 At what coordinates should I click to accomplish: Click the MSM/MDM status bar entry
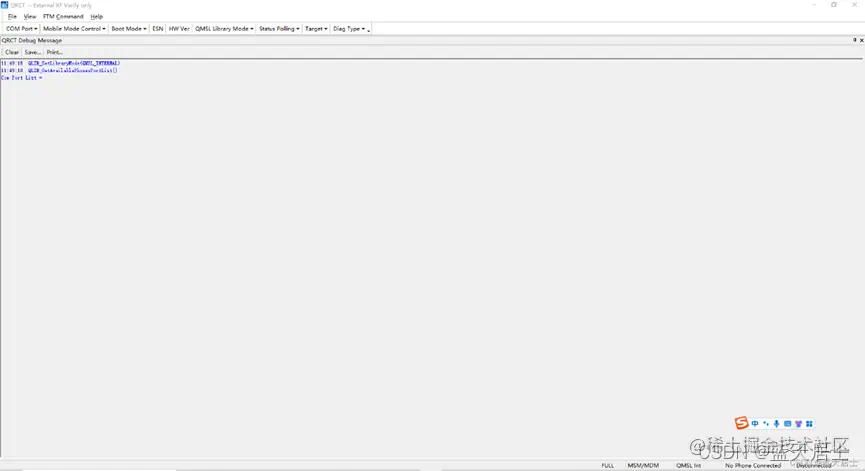point(643,465)
